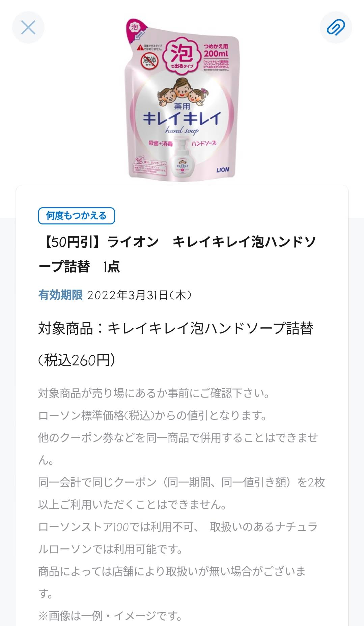Screen dimensions: 364x626
Task: Close the coupon detail with the X icon
Action: [28, 27]
